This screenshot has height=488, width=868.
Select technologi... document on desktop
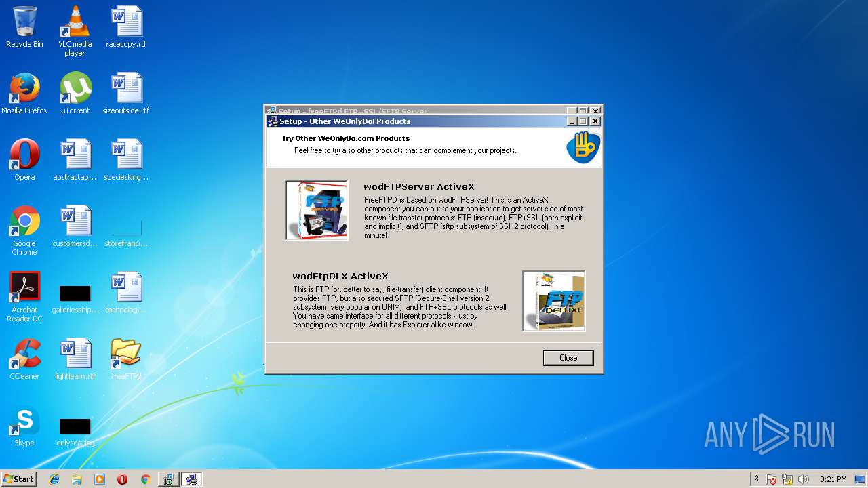point(126,293)
